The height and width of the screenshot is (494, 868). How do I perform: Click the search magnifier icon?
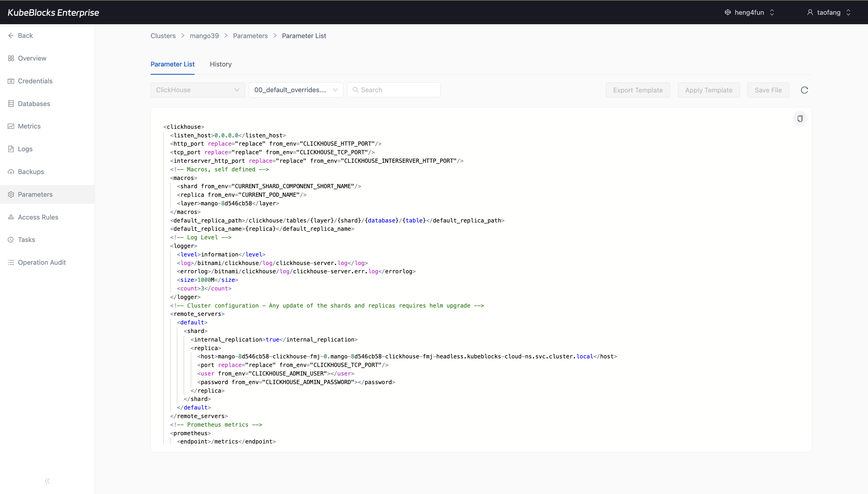355,90
